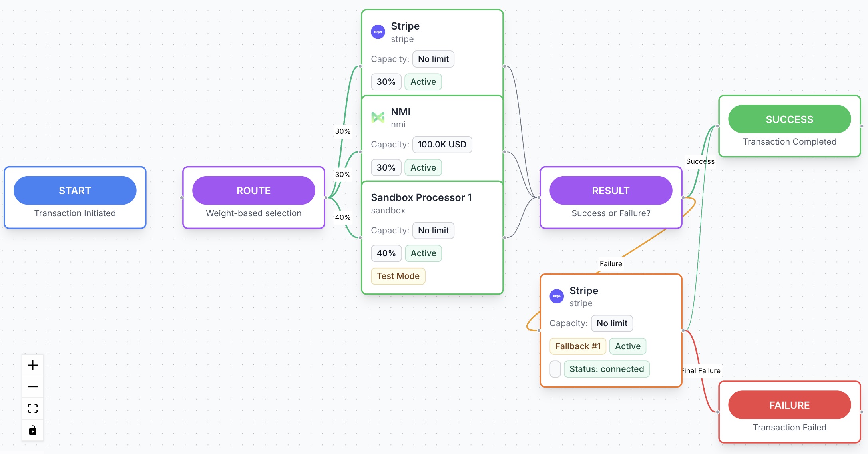Toggle the interactivity lock control

pos(33,430)
